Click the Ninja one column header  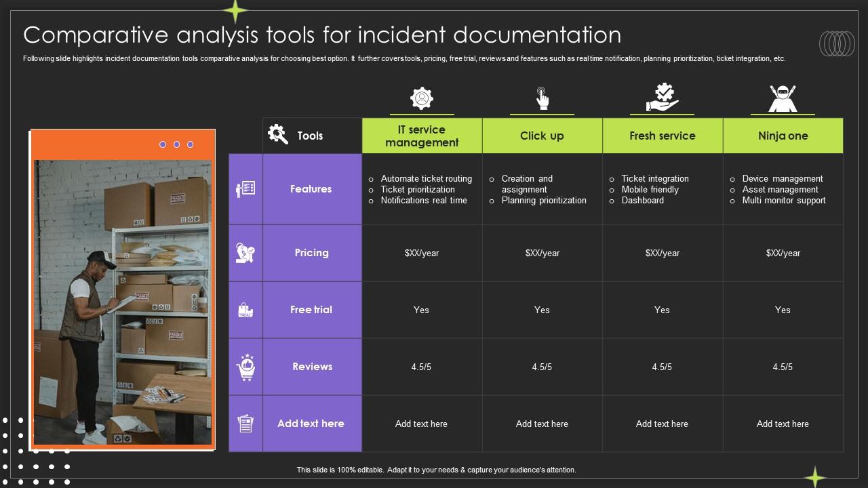coord(783,136)
